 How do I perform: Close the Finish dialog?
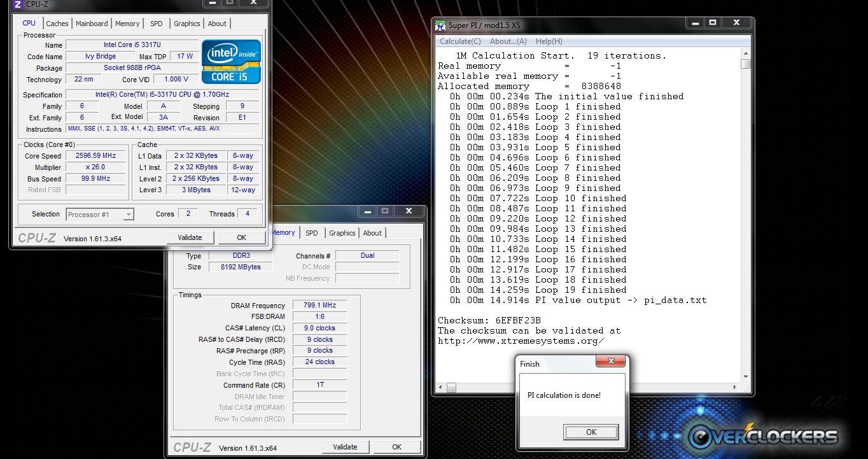pos(610,361)
